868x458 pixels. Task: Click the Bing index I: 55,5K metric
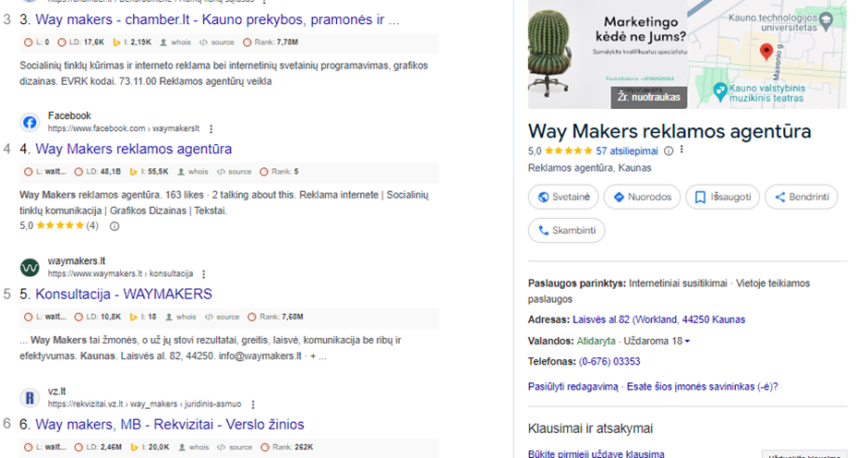(x=149, y=172)
